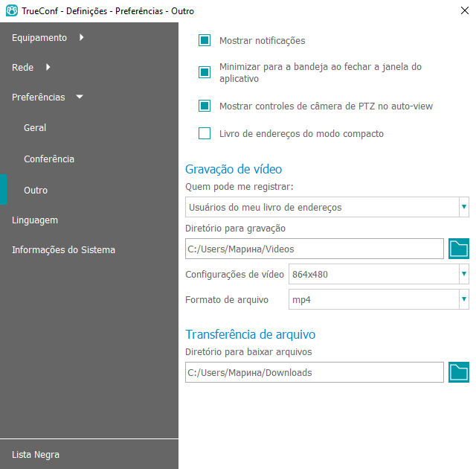Close the TrueConf settings window
476x469 pixels.
click(464, 10)
